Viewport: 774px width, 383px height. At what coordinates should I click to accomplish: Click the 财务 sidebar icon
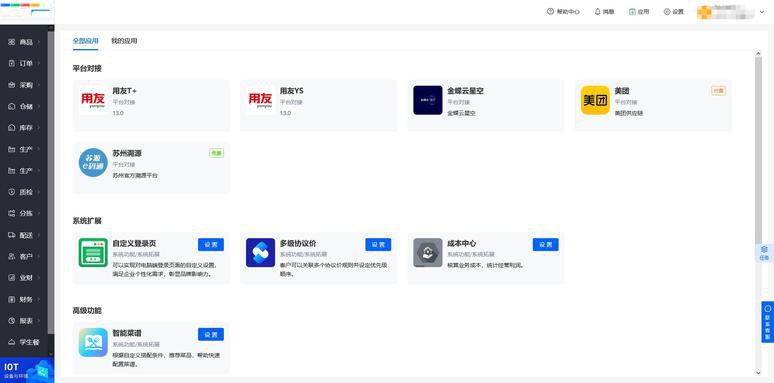12,299
